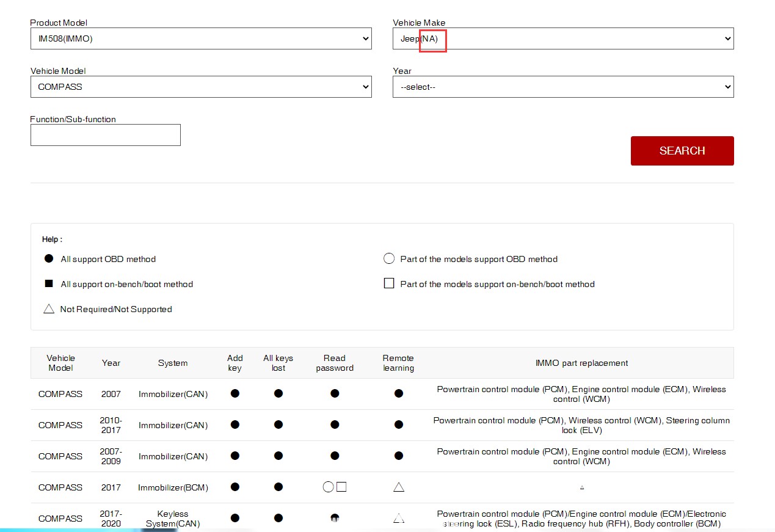Click the Vehicle Model column header
775x532 pixels.
(60, 363)
